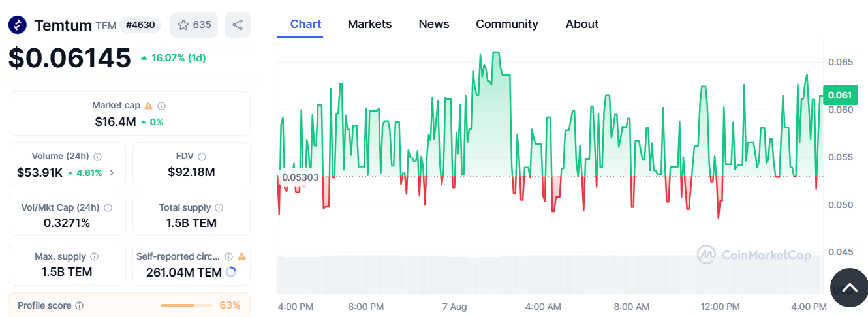
Task: Click the Temtum coin logo icon
Action: (x=18, y=25)
